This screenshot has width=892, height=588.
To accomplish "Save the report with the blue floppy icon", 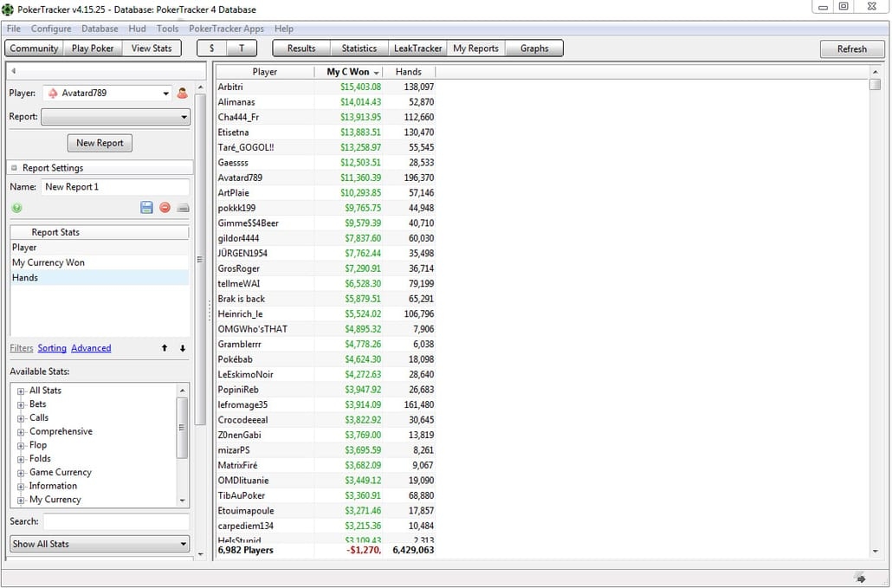I will [x=146, y=208].
